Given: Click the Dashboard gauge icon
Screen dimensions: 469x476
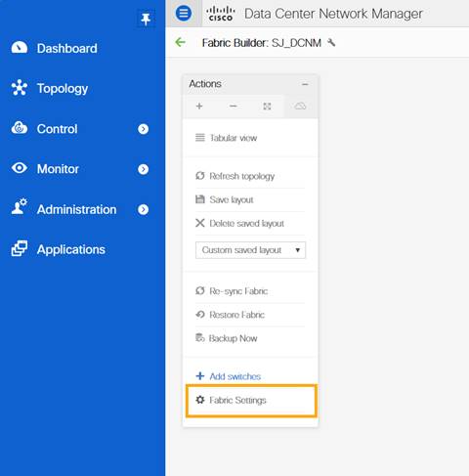Looking at the screenshot, I should (x=20, y=48).
